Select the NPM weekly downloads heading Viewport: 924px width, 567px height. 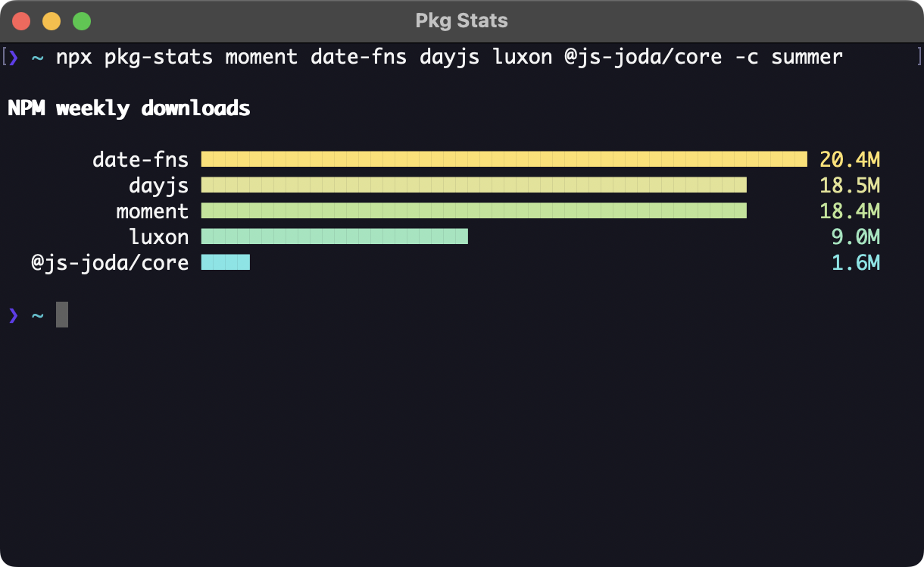click(129, 108)
